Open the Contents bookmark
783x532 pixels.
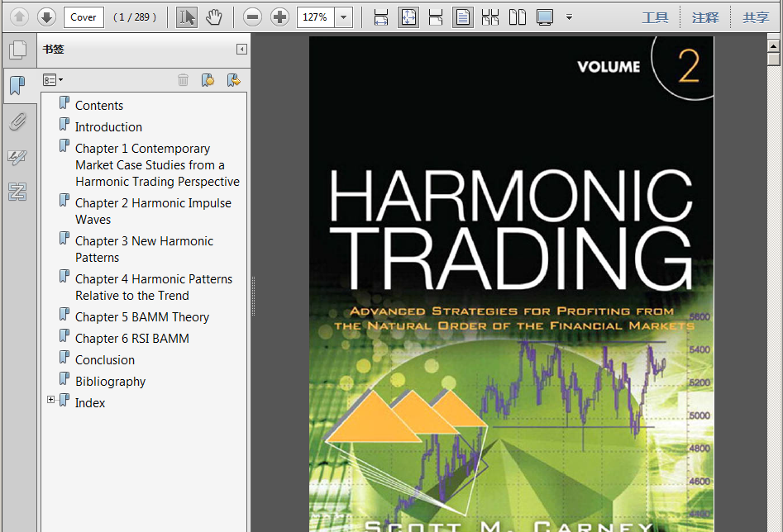(99, 106)
